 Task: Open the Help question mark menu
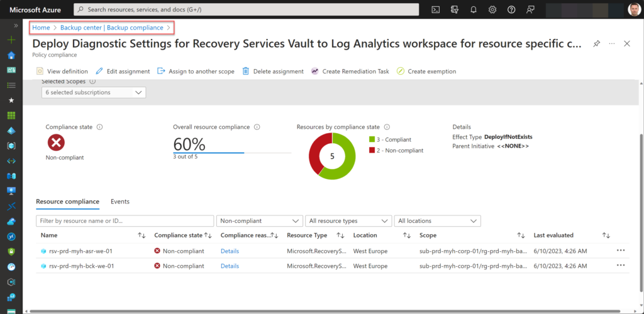coord(511,9)
